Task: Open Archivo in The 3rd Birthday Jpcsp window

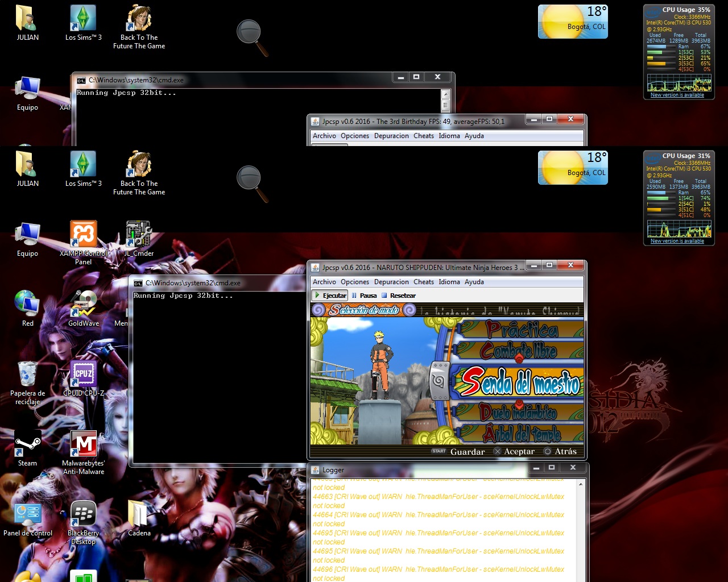Action: point(324,136)
